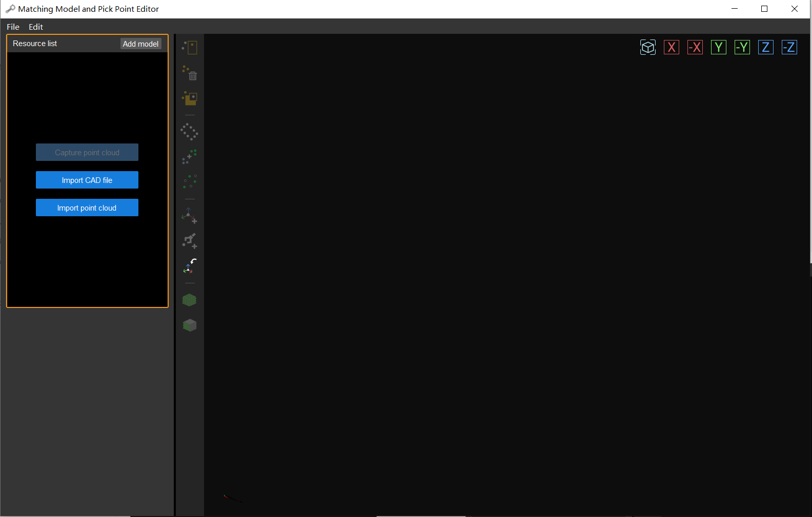
Task: Click the yellow invert selection points icon
Action: click(190, 98)
